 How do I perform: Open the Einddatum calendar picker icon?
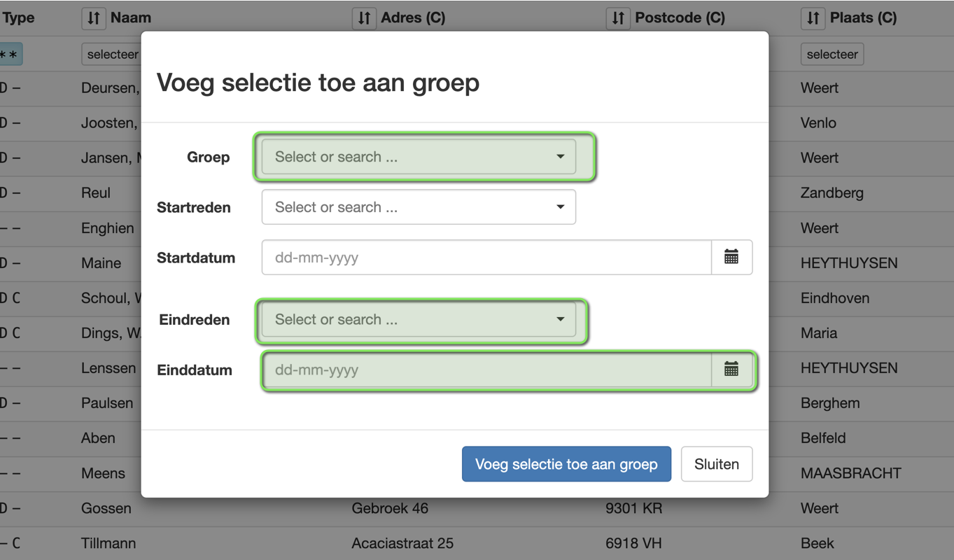[x=731, y=370]
